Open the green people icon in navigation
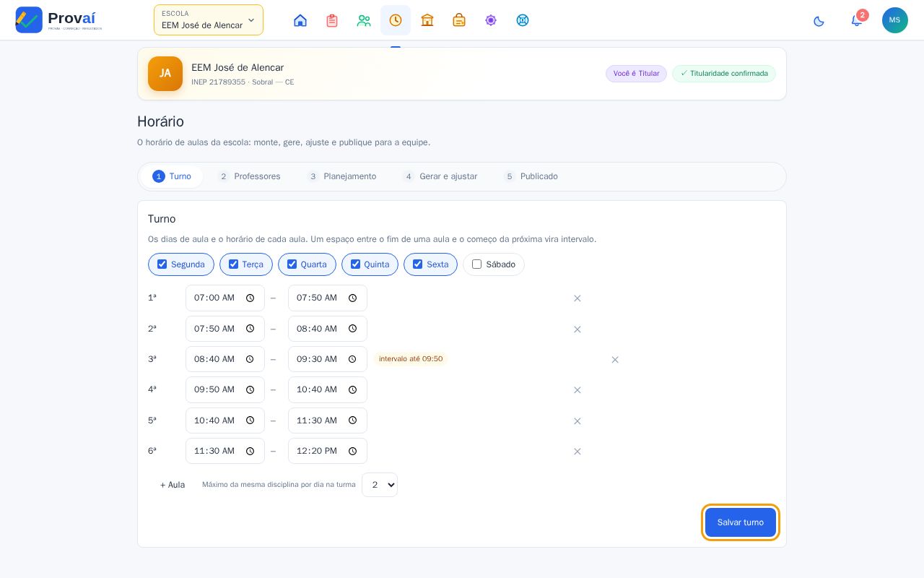 [364, 20]
